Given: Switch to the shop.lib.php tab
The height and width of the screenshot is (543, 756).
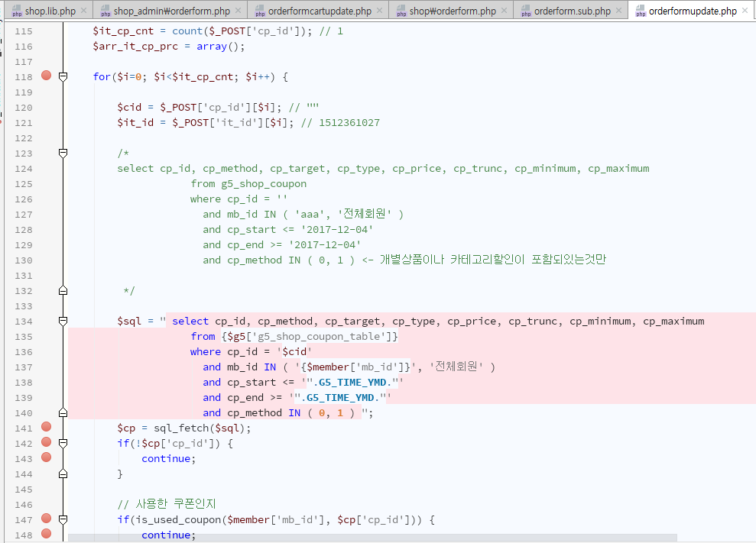Looking at the screenshot, I should 50,11.
